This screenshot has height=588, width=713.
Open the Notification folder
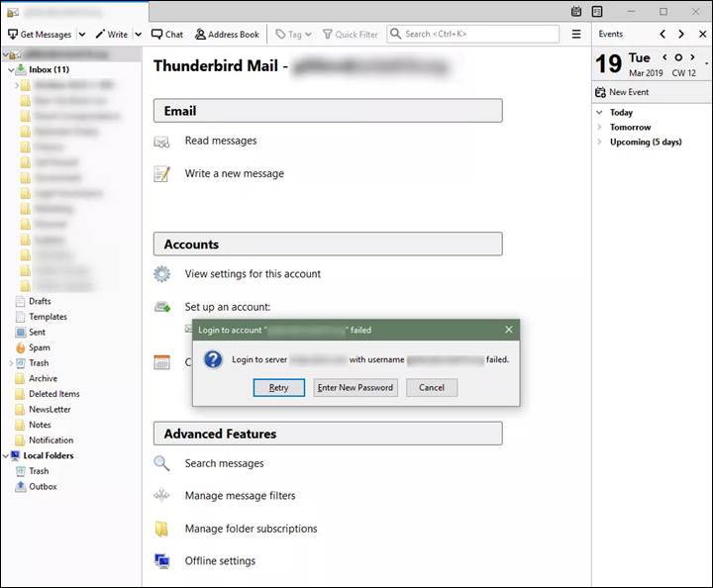pyautogui.click(x=51, y=441)
